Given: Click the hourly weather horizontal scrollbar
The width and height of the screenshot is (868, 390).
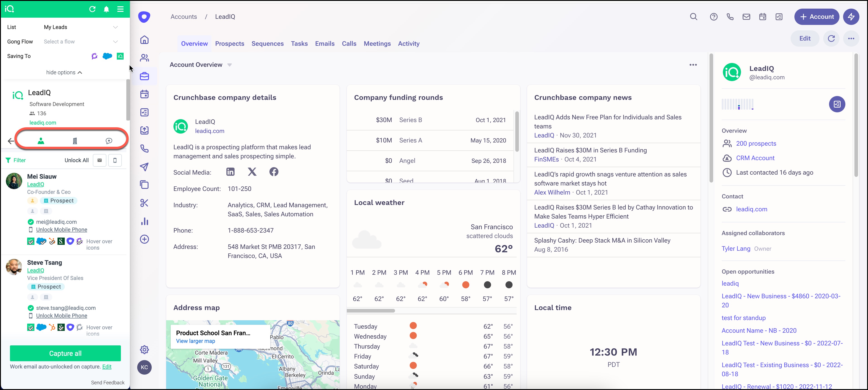Looking at the screenshot, I should [x=371, y=311].
